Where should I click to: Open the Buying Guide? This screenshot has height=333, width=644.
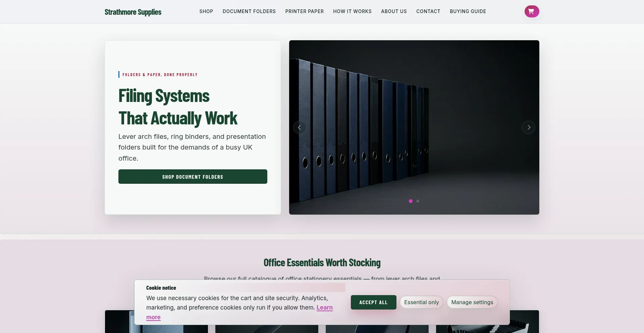tap(468, 11)
